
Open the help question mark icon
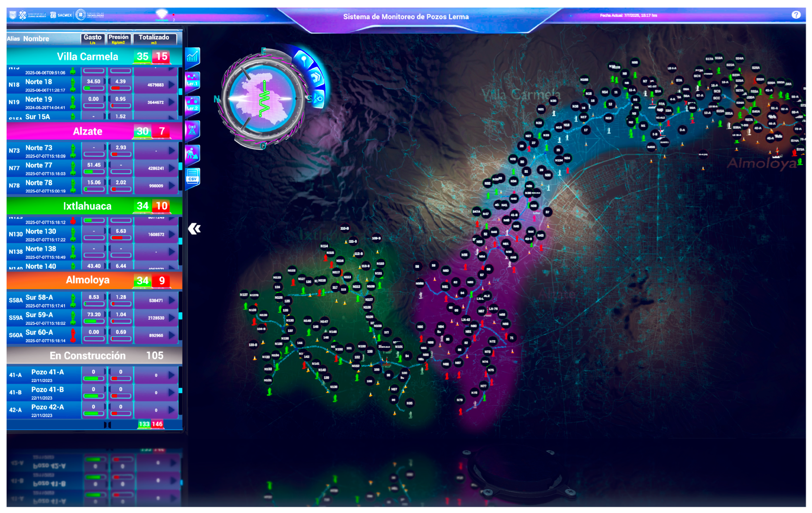point(796,15)
